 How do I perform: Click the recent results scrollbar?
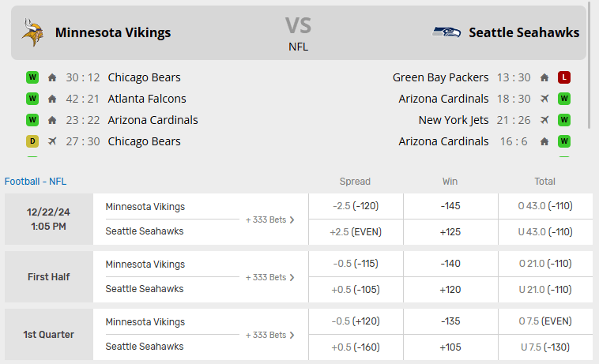pos(590,95)
